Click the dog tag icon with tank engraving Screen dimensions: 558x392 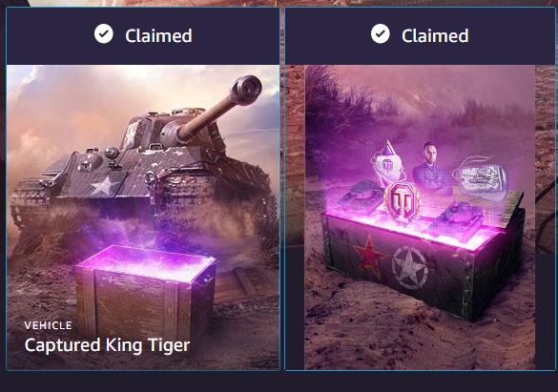click(x=481, y=176)
